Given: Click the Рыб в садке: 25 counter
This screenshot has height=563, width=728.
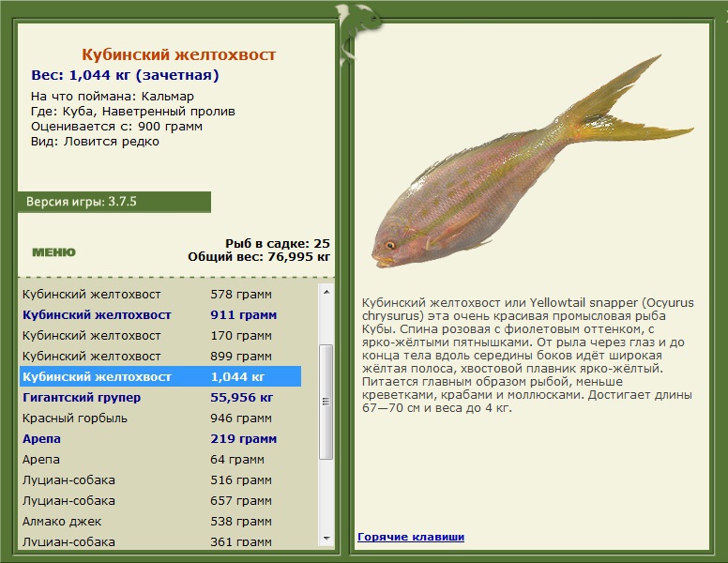Looking at the screenshot, I should pos(278,243).
